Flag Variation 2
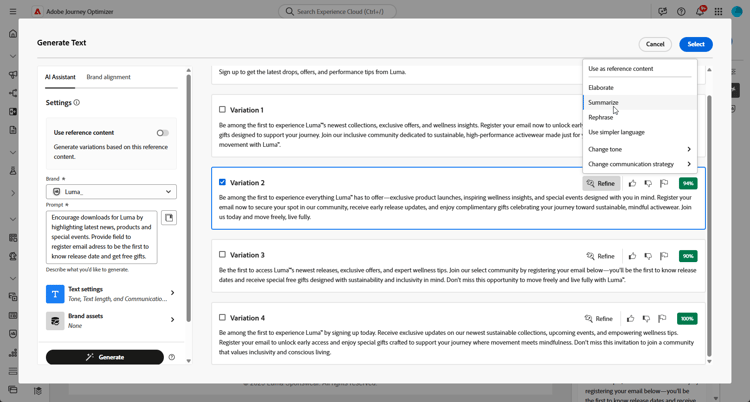750x402 pixels. [664, 183]
